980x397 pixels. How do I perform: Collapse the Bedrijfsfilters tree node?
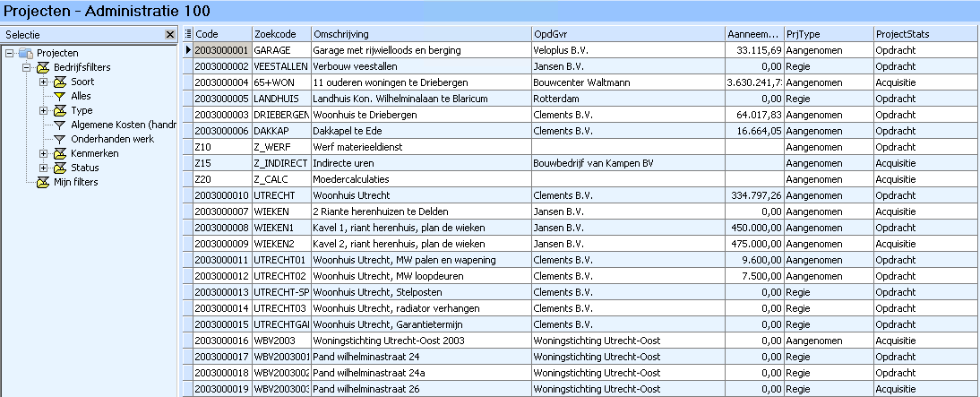[26, 67]
